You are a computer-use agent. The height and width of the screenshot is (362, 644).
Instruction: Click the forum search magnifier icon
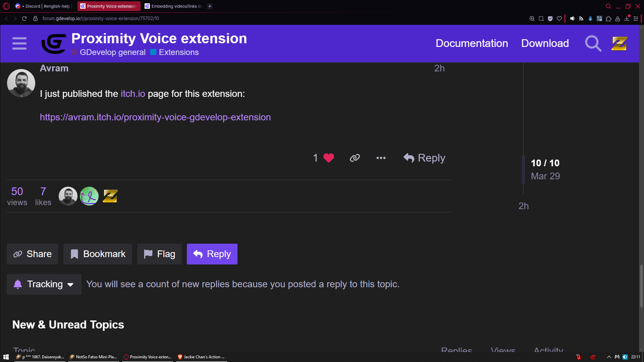tap(593, 44)
